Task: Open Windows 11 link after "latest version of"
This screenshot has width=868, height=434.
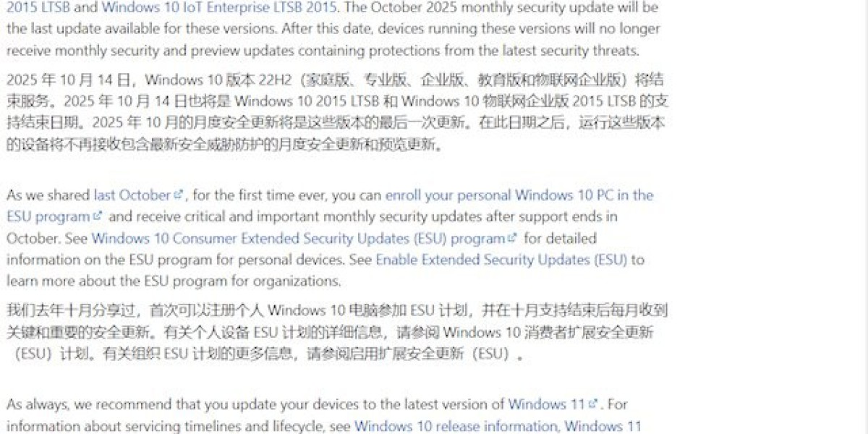Action: coord(546,404)
